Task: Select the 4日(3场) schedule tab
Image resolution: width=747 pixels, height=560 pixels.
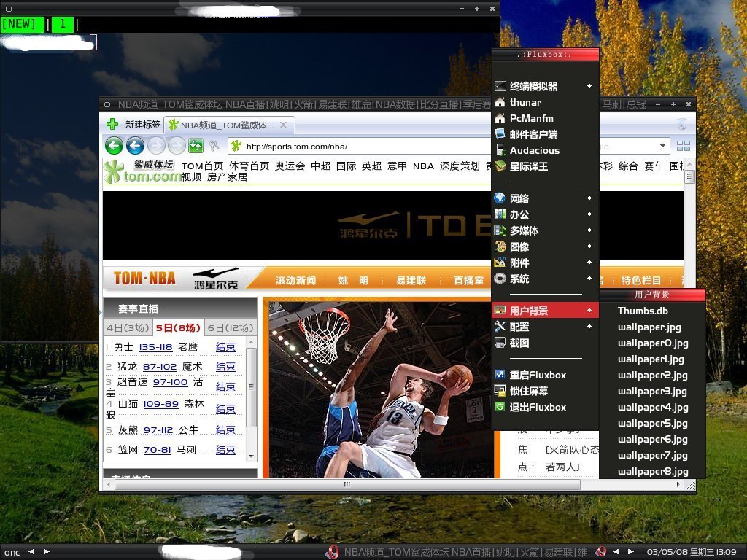Action: click(x=128, y=327)
